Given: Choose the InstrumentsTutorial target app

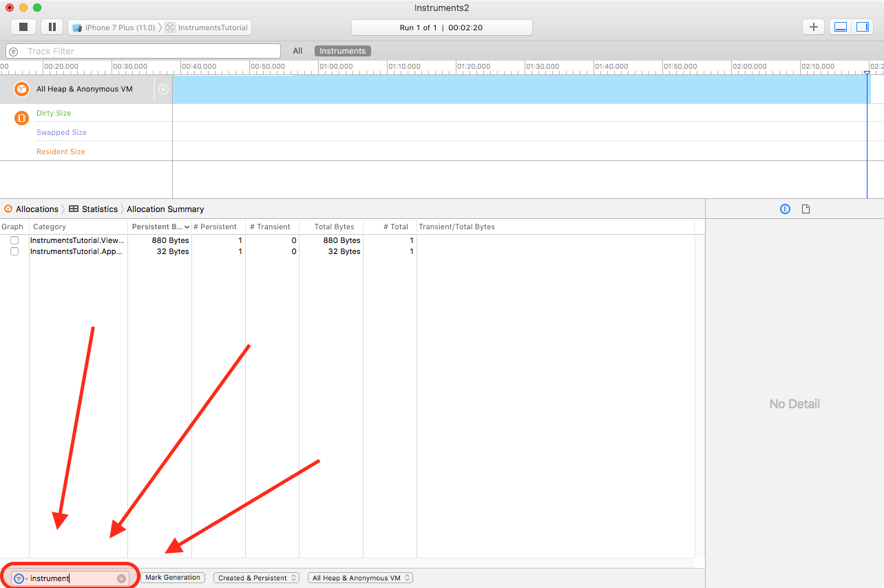Looking at the screenshot, I should pos(207,28).
